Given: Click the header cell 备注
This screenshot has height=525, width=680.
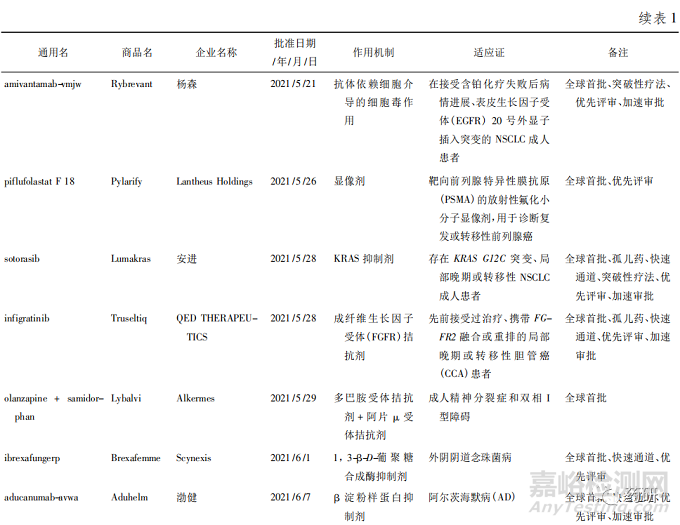Looking at the screenshot, I should click(618, 52).
